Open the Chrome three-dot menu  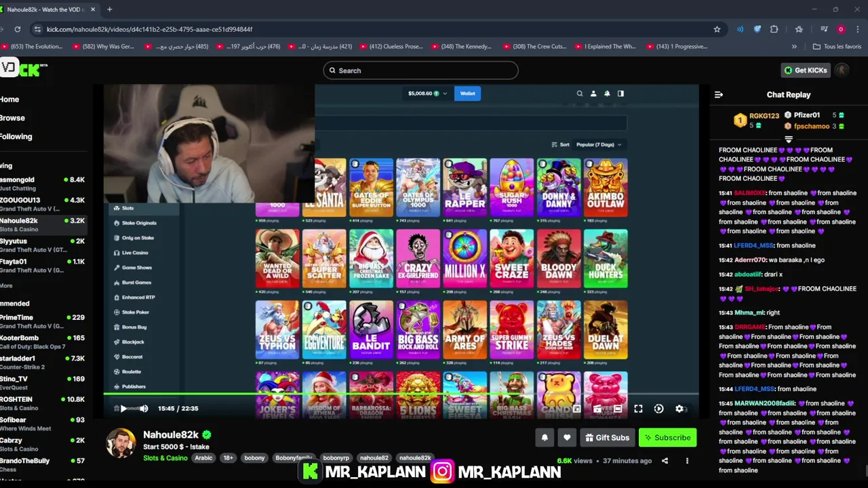click(x=858, y=29)
